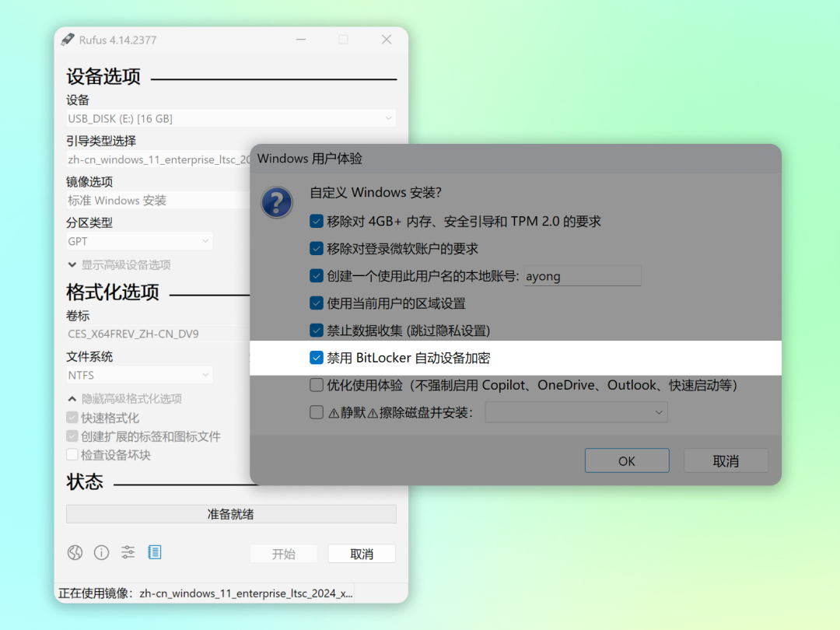Minimize the Rufus window
Image resolution: width=840 pixels, height=630 pixels.
coord(301,40)
